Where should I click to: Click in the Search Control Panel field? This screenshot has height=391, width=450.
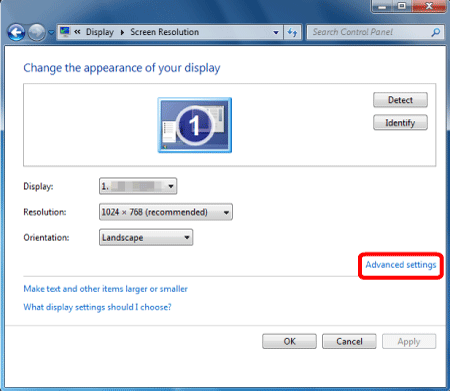pyautogui.click(x=370, y=32)
